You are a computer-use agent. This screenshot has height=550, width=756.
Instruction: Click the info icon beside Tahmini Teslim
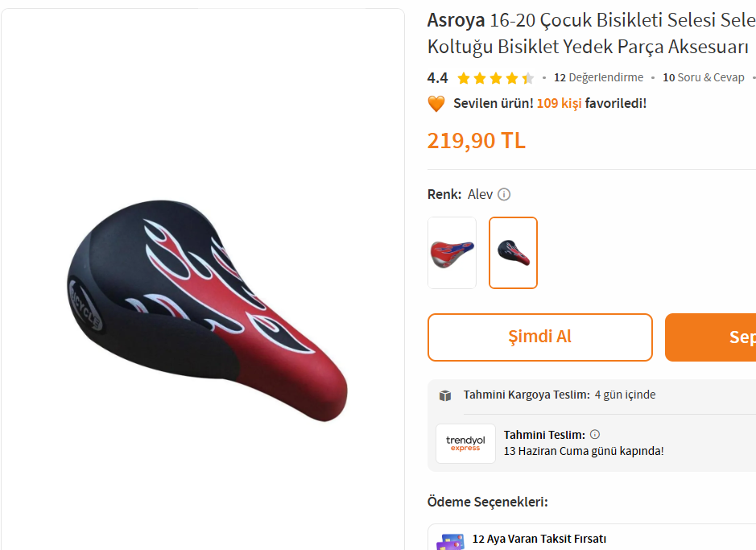pos(595,434)
